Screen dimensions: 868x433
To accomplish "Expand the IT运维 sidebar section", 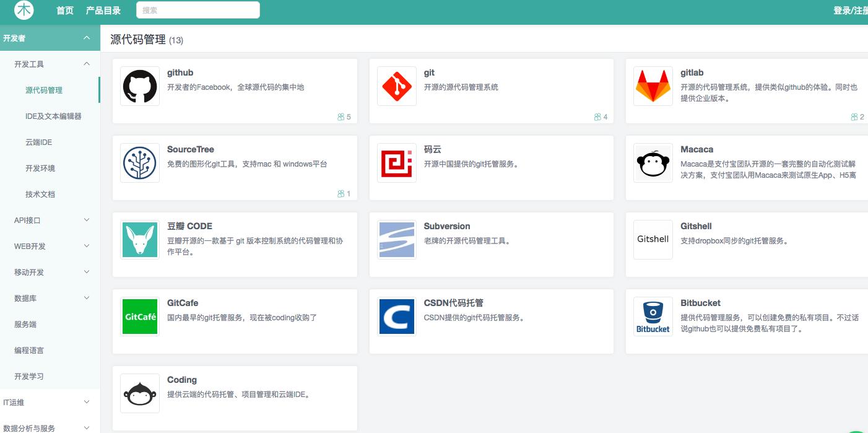I will tap(49, 402).
